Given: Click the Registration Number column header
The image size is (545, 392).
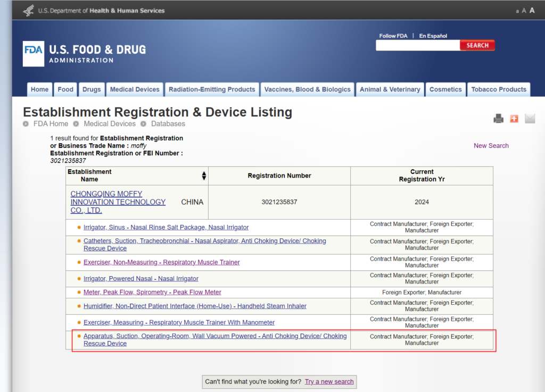Looking at the screenshot, I should [279, 176].
